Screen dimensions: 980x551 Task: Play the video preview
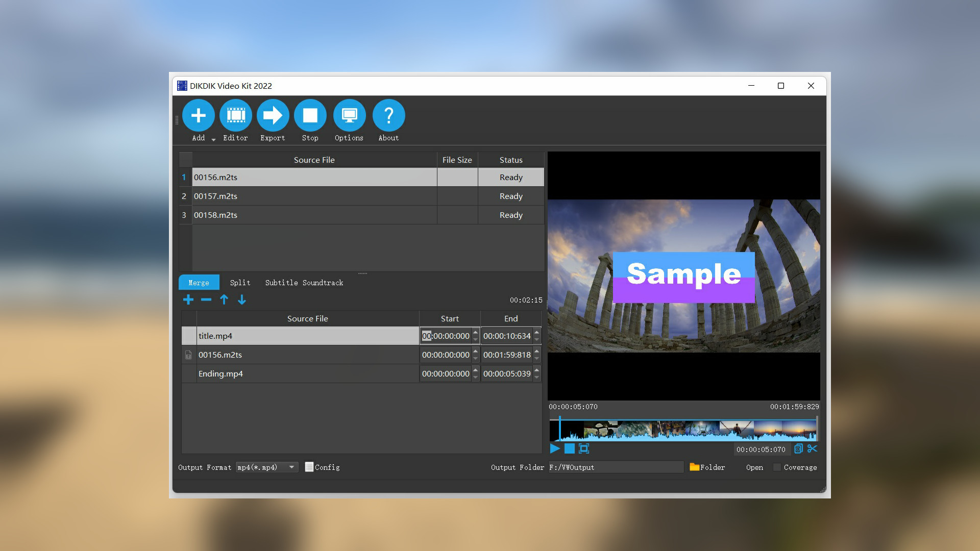555,449
